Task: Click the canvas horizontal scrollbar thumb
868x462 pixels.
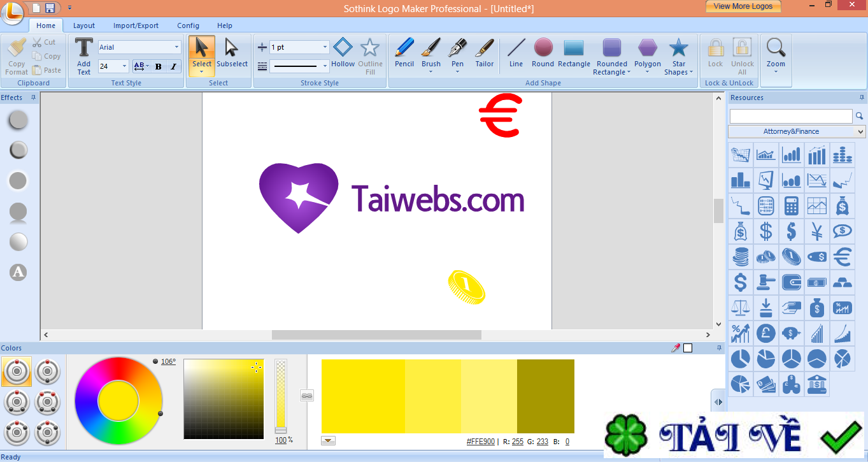Action: click(376, 335)
